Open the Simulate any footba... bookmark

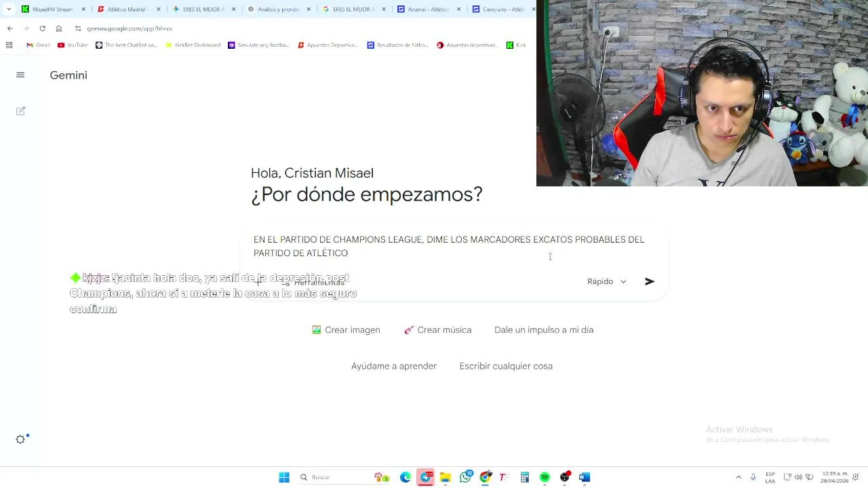pos(259,45)
